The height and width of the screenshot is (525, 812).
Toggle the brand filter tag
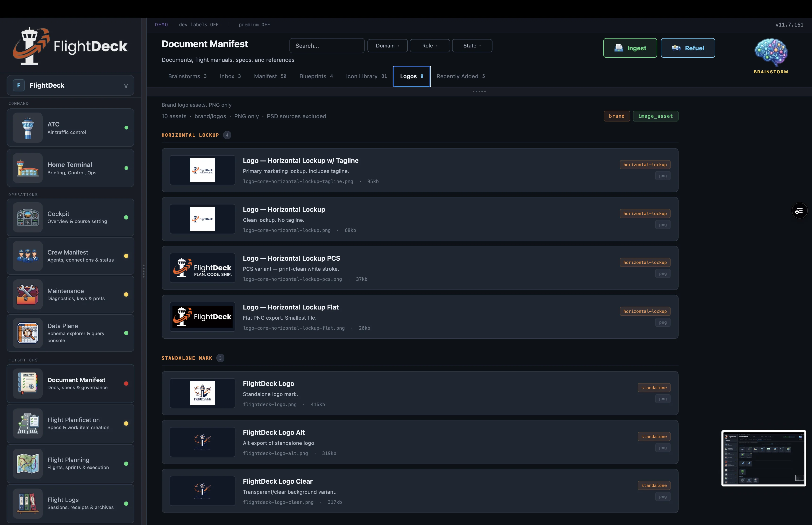tap(617, 116)
